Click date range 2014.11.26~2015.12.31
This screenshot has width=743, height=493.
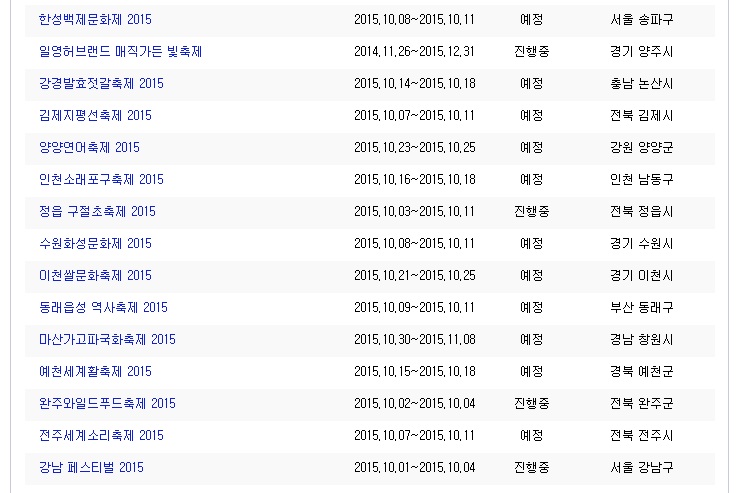coord(414,51)
